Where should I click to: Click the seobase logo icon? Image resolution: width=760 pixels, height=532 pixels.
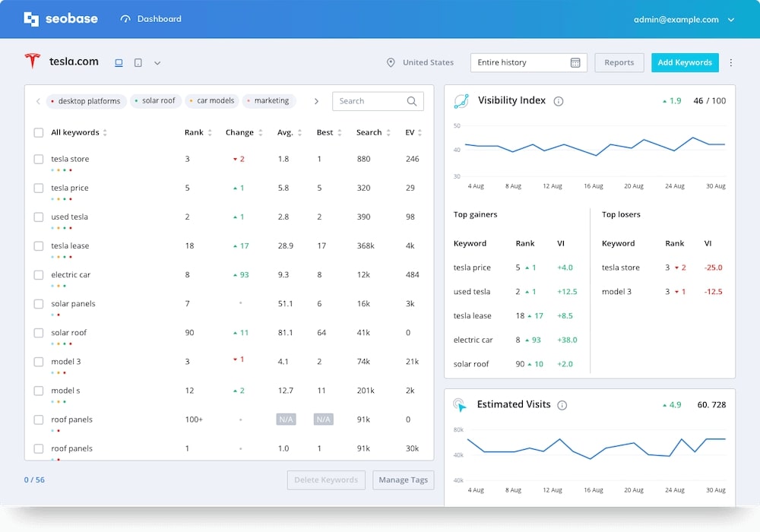coord(31,19)
